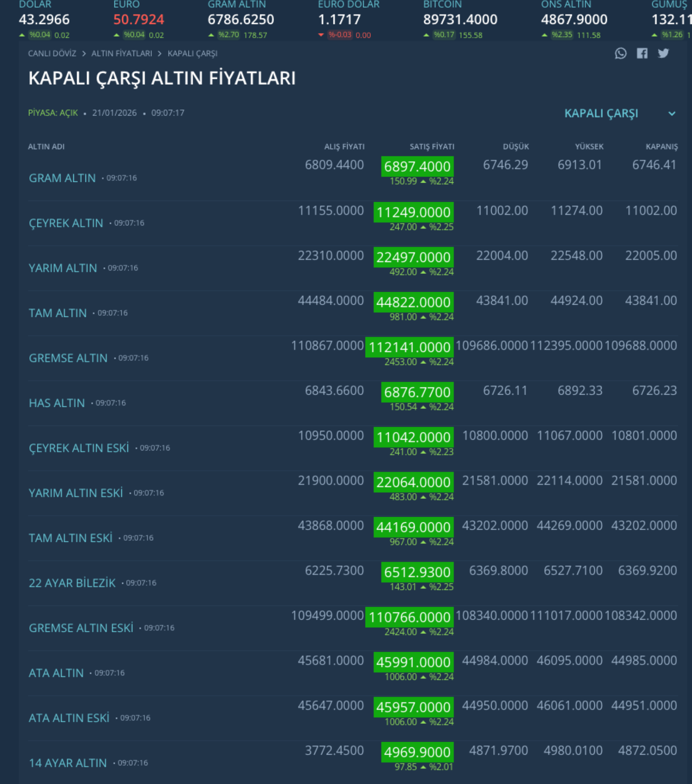The image size is (692, 784).
Task: Click the KAPANIŞ column header
Action: click(x=661, y=147)
